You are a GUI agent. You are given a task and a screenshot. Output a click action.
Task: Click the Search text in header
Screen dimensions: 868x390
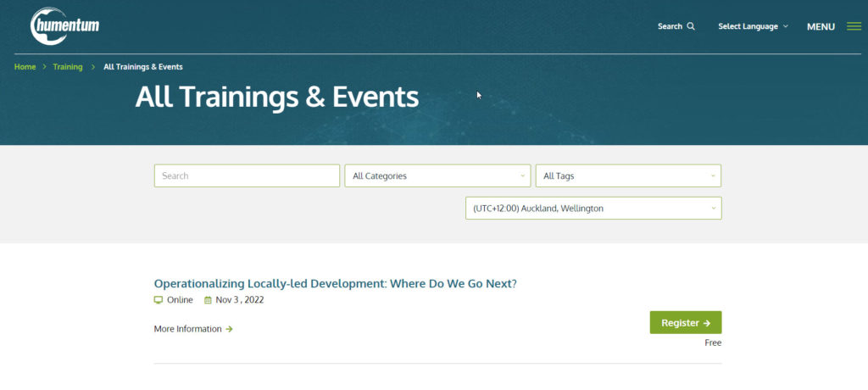click(670, 26)
